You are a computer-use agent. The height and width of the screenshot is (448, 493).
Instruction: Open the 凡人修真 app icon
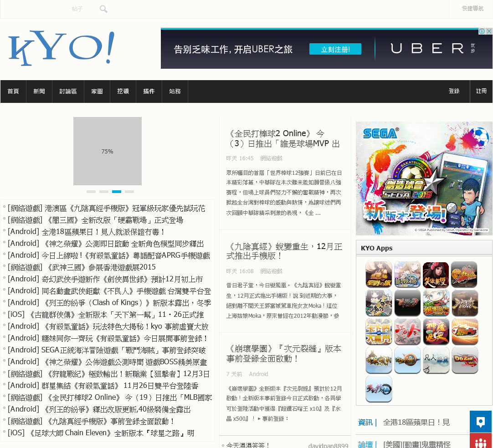pos(436,360)
